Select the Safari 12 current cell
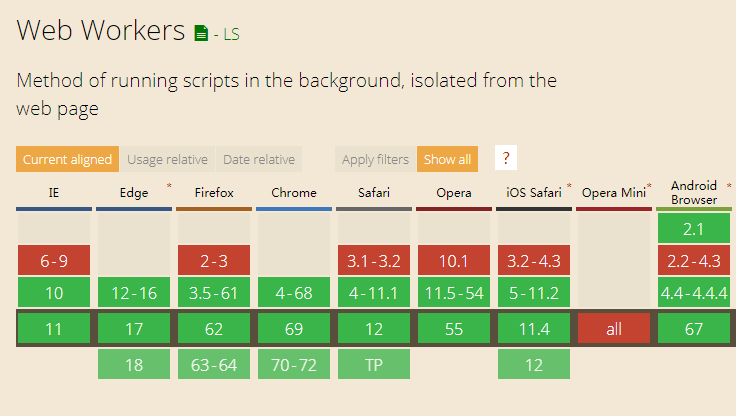This screenshot has width=736, height=416. click(x=374, y=328)
